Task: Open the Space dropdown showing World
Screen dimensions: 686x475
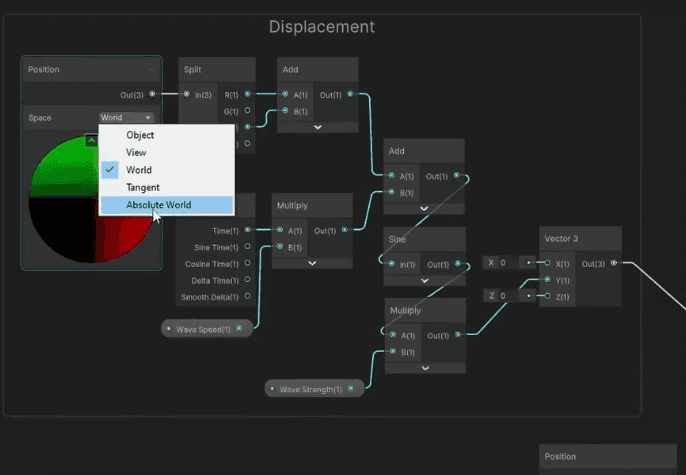Action: [x=126, y=118]
